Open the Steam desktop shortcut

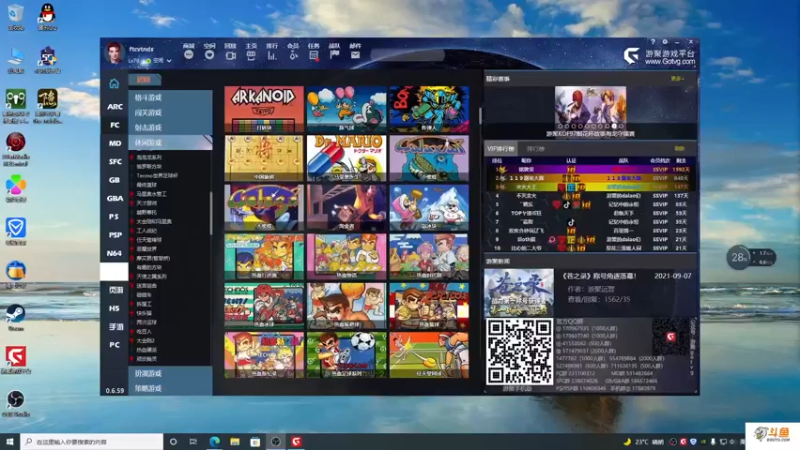(x=16, y=316)
